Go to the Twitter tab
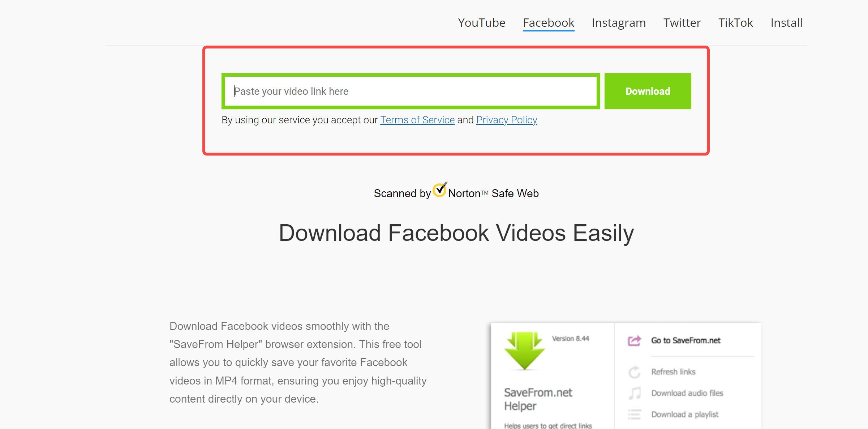The image size is (868, 429). 682,23
